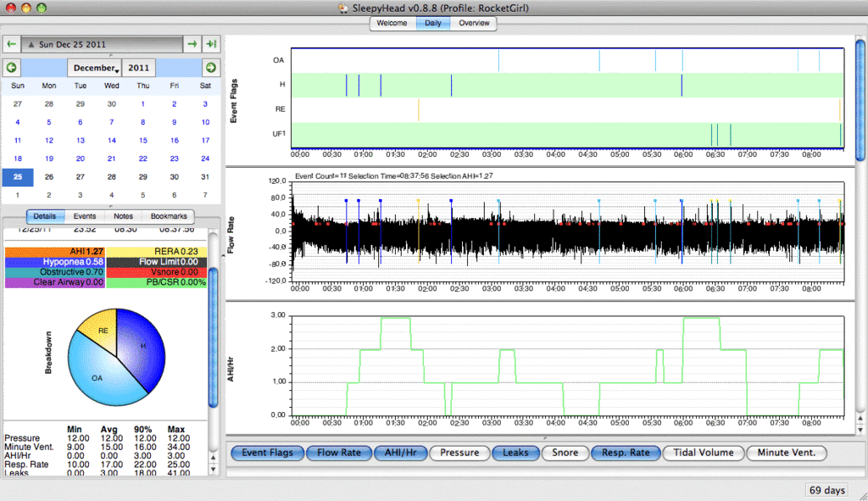Image resolution: width=868 pixels, height=501 pixels.
Task: Show previous month in calendar
Action: (x=11, y=68)
